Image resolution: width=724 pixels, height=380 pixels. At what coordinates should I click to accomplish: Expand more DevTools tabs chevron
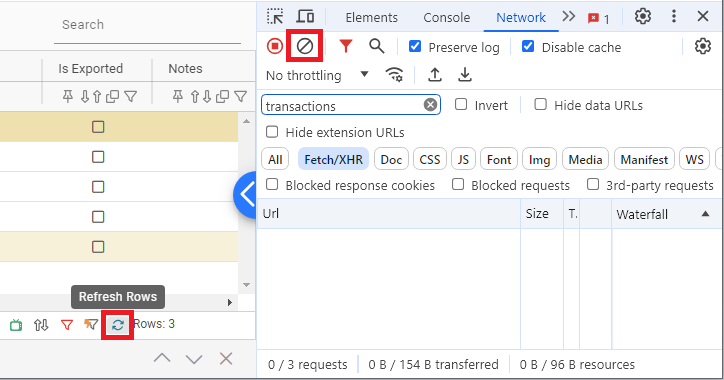click(x=569, y=17)
